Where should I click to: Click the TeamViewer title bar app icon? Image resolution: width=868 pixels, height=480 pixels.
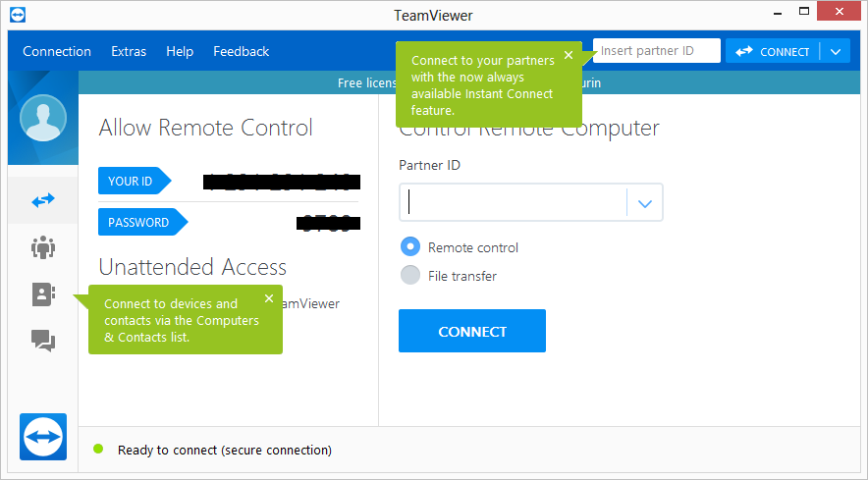tap(17, 15)
